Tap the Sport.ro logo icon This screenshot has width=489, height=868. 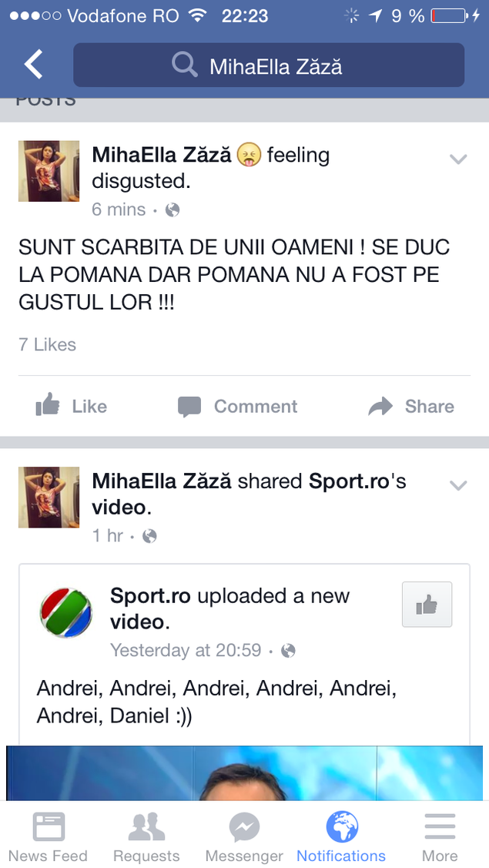tap(66, 613)
